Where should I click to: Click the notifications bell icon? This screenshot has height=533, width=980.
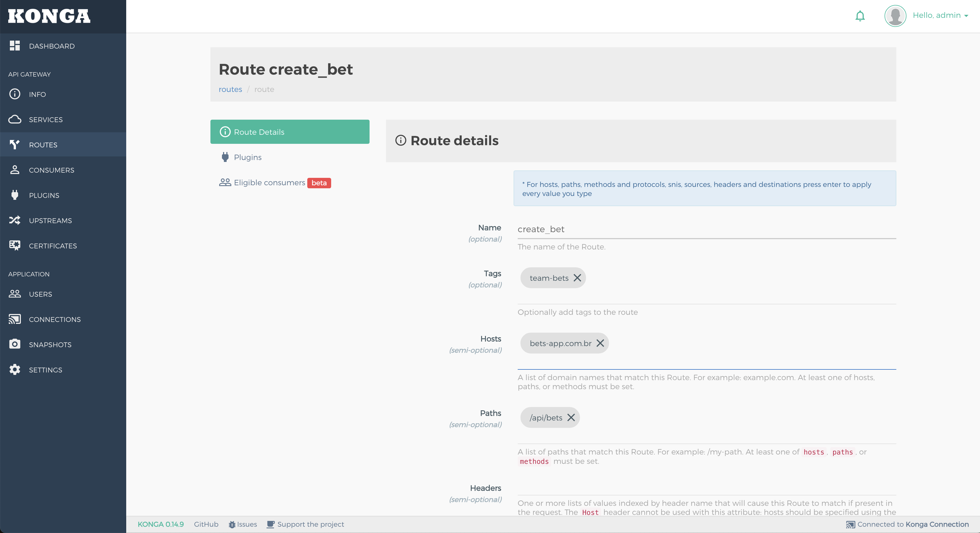point(860,16)
